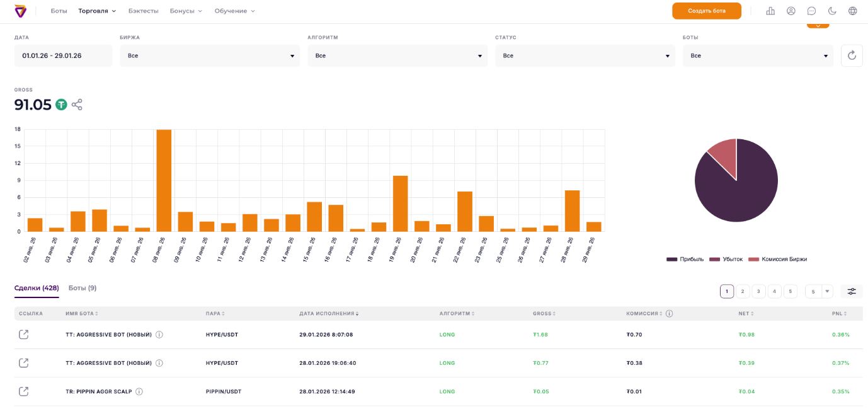Image resolution: width=868 pixels, height=414 pixels.
Task: Change language with the globe icon
Action: pyautogui.click(x=852, y=11)
